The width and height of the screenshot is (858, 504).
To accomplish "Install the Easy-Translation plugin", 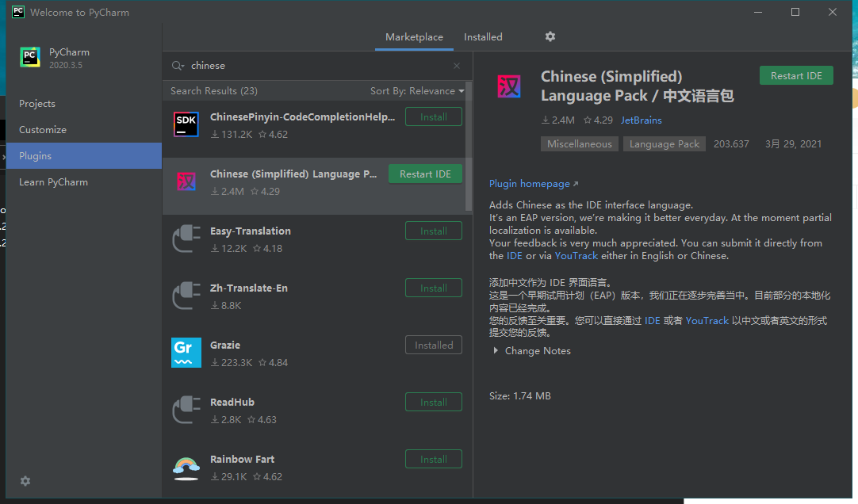I will 434,231.
